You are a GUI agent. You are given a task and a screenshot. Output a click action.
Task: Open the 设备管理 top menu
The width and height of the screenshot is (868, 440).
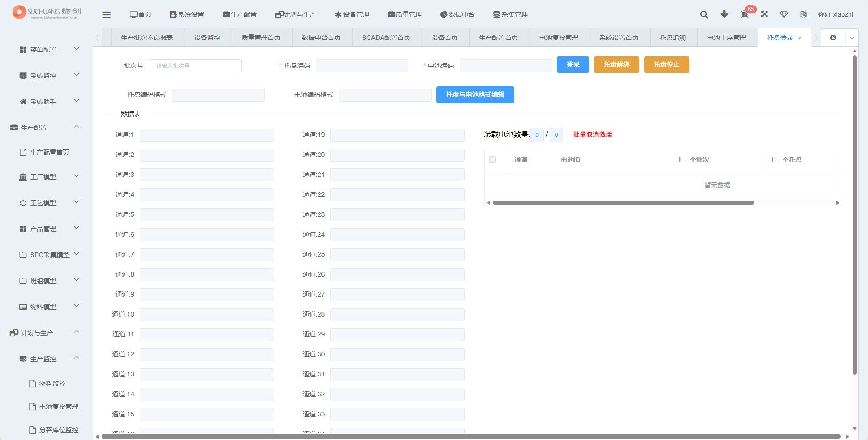(x=352, y=14)
